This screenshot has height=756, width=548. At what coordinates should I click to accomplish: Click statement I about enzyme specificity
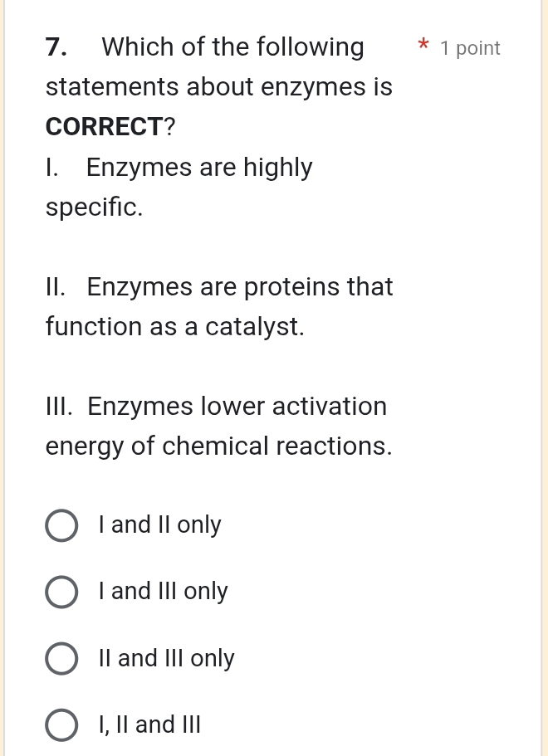179,168
